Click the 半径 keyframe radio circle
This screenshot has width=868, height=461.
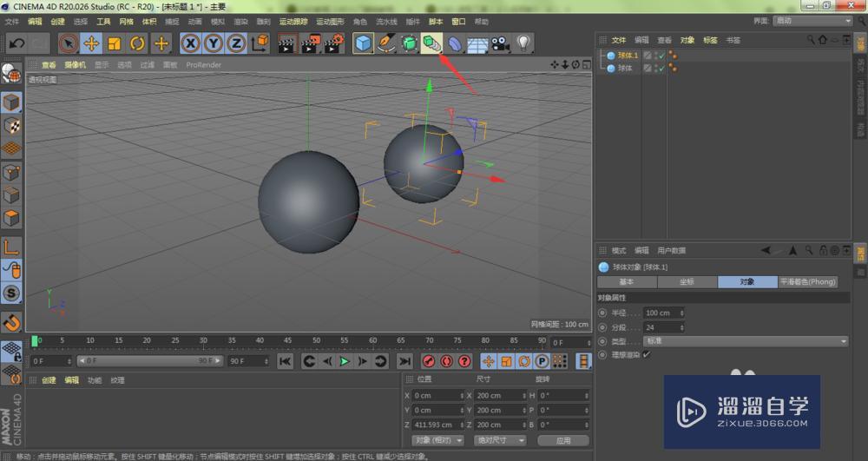[603, 313]
